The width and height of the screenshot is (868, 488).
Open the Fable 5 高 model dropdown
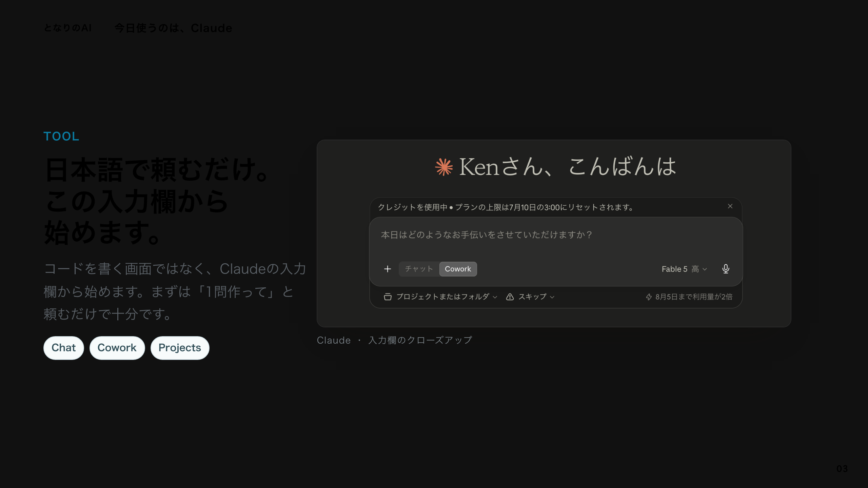(x=684, y=269)
